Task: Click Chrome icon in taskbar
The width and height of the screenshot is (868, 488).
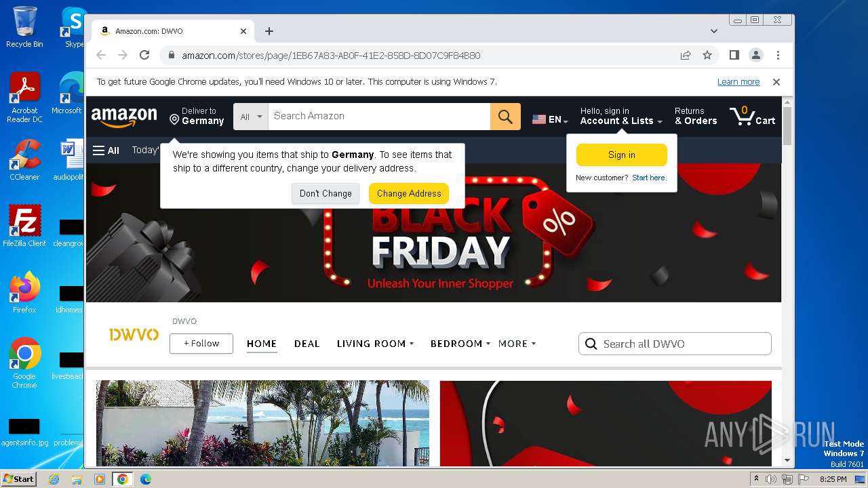Action: (122, 479)
